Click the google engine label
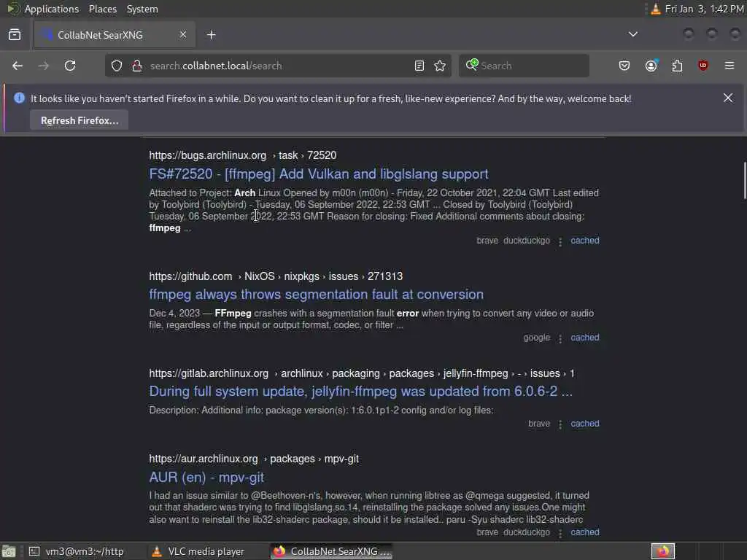This screenshot has height=560, width=747. 536,338
